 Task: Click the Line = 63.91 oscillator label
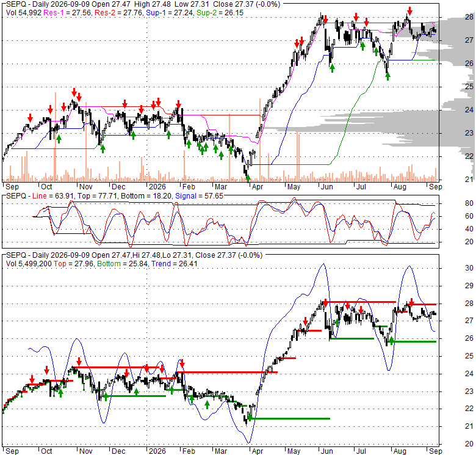coord(54,196)
